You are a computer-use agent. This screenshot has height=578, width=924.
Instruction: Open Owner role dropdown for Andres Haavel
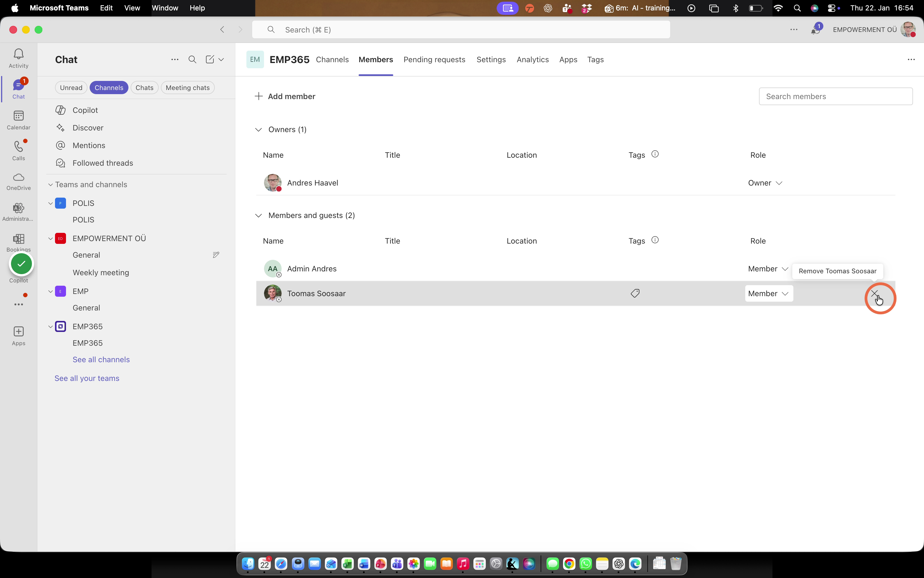point(765,183)
